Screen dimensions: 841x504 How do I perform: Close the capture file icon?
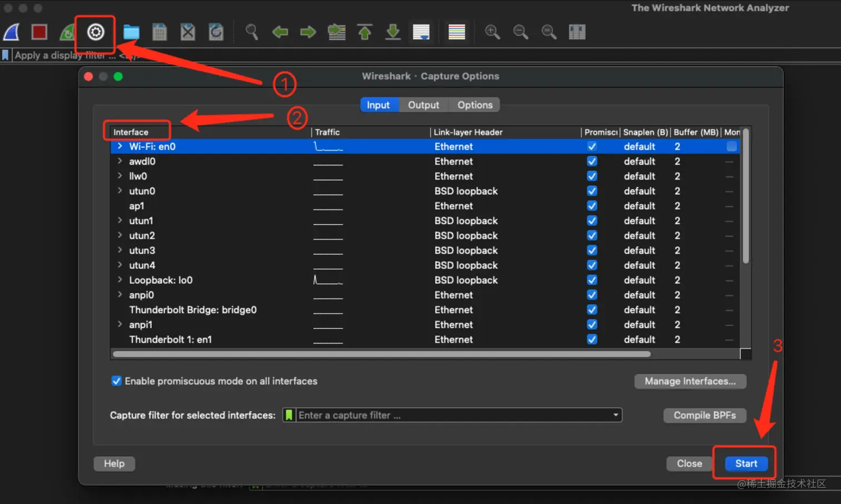(188, 32)
